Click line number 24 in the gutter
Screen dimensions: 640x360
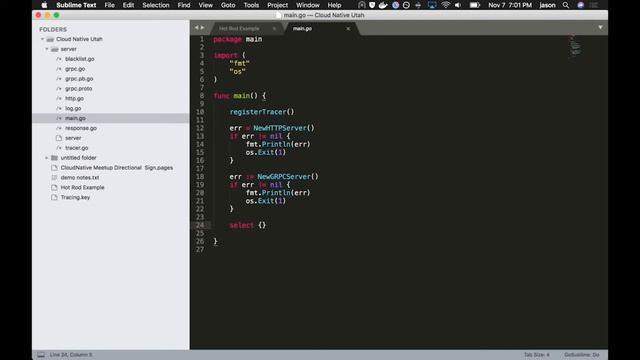(x=200, y=225)
